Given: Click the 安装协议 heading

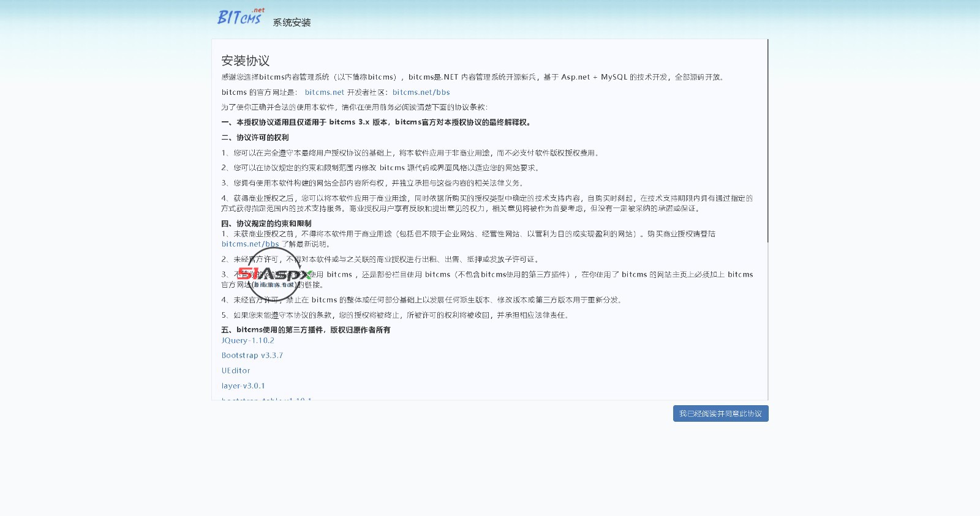Looking at the screenshot, I should [245, 61].
